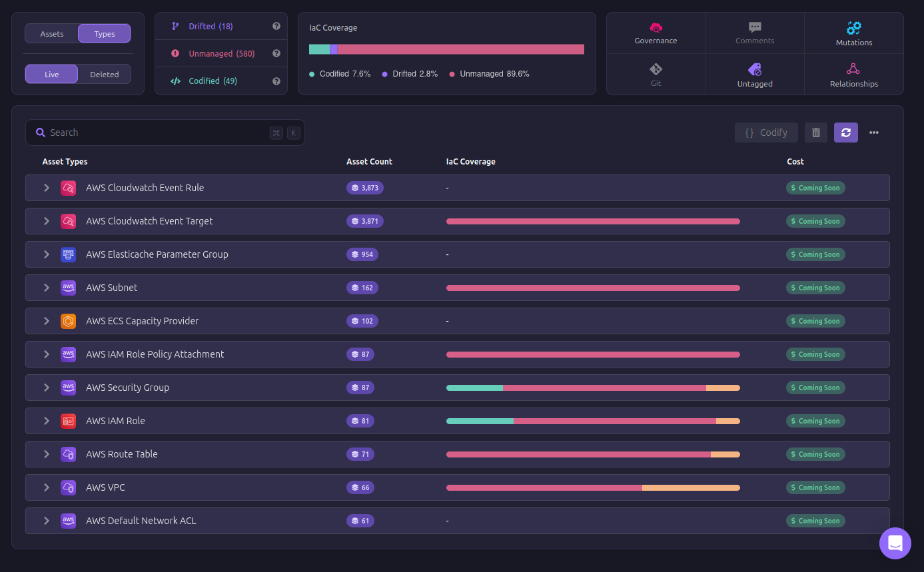Expand AWS IAM Role Policy Attachment row
This screenshot has width=924, height=572.
tap(47, 354)
